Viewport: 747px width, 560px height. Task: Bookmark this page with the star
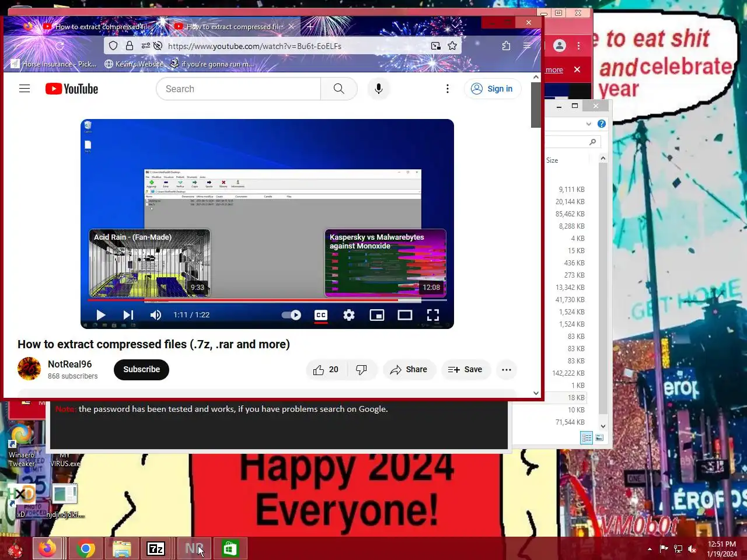pos(452,45)
